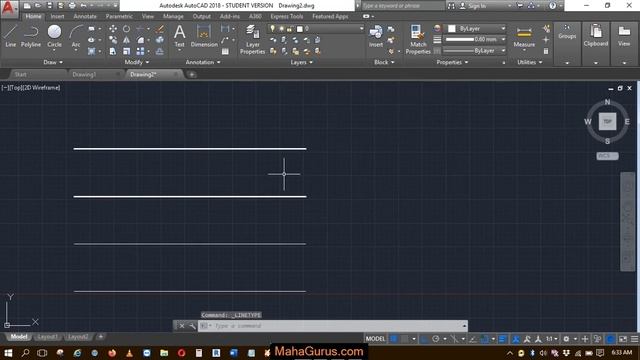640x360 pixels.
Task: Expand the Block panel
Action: point(384,62)
